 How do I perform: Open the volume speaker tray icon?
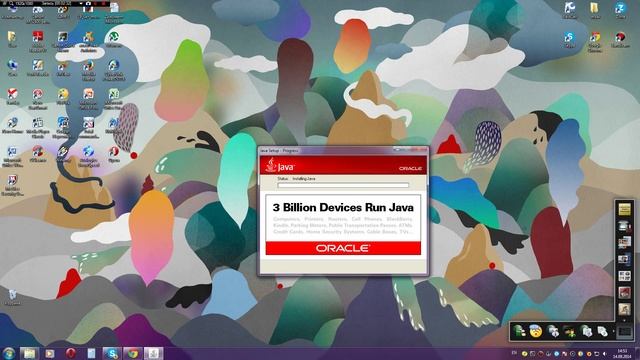coord(604,353)
